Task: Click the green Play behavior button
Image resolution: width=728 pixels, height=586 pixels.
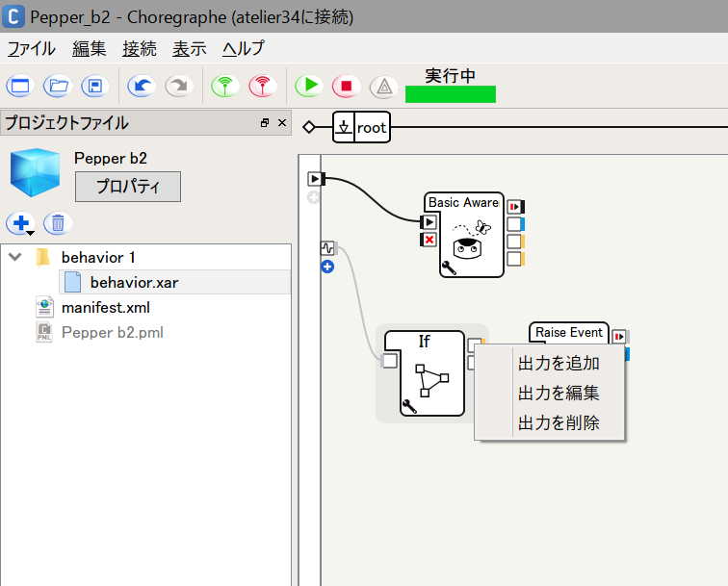Action: tap(309, 86)
